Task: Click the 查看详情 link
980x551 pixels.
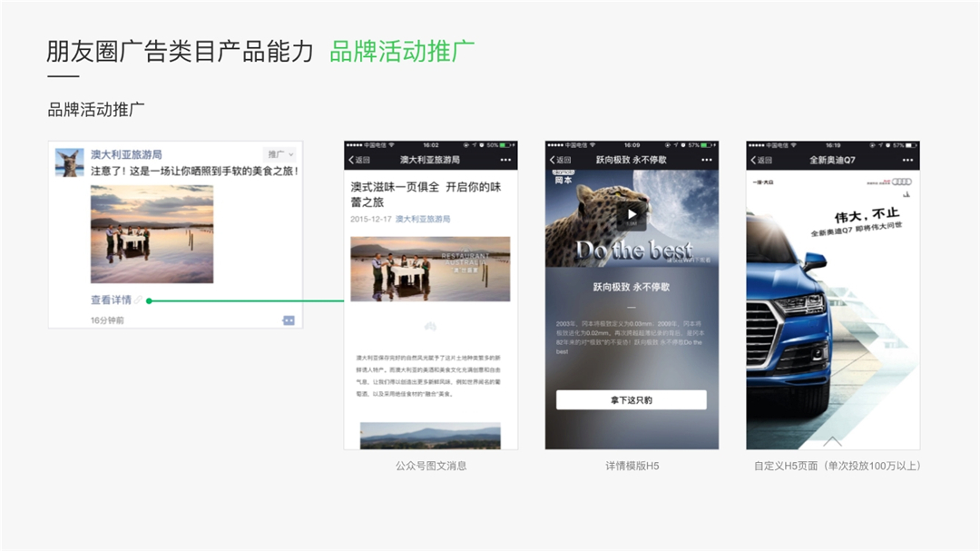Action: 112,300
